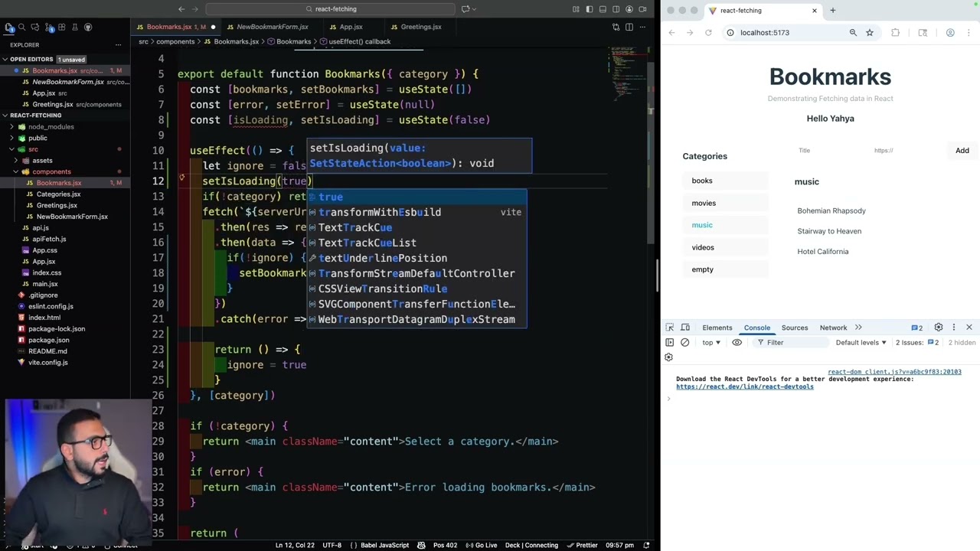The height and width of the screenshot is (551, 980).
Task: Switch to NewBookmarkForm.jsx editor tab
Action: click(272, 27)
